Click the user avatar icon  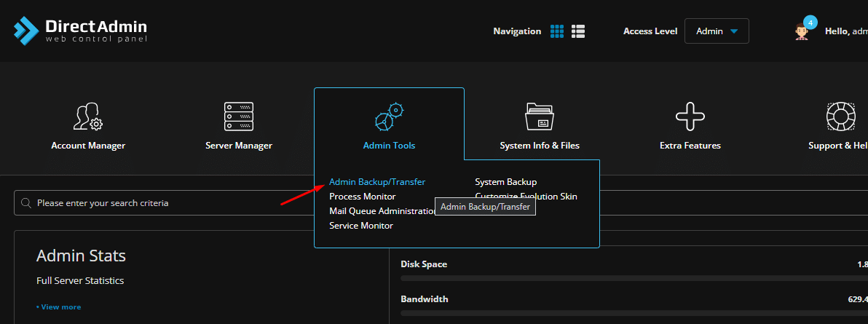click(800, 32)
